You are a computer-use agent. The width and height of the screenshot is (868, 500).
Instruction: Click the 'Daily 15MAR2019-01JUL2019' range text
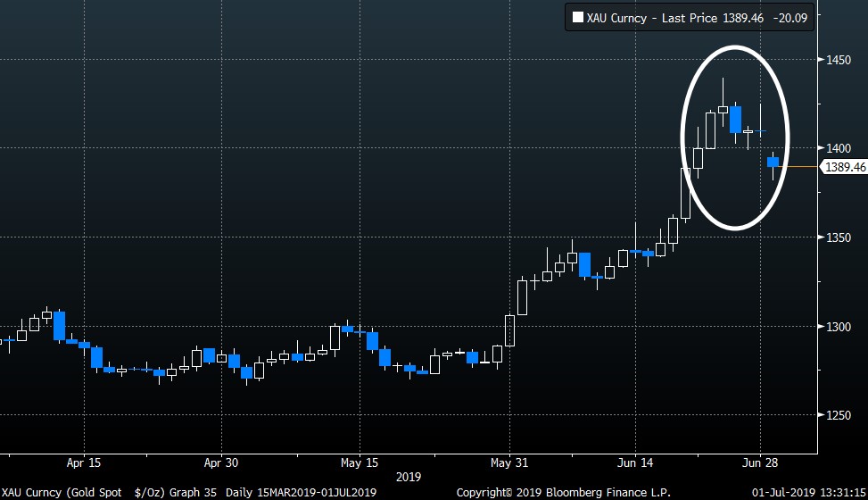pyautogui.click(x=301, y=492)
